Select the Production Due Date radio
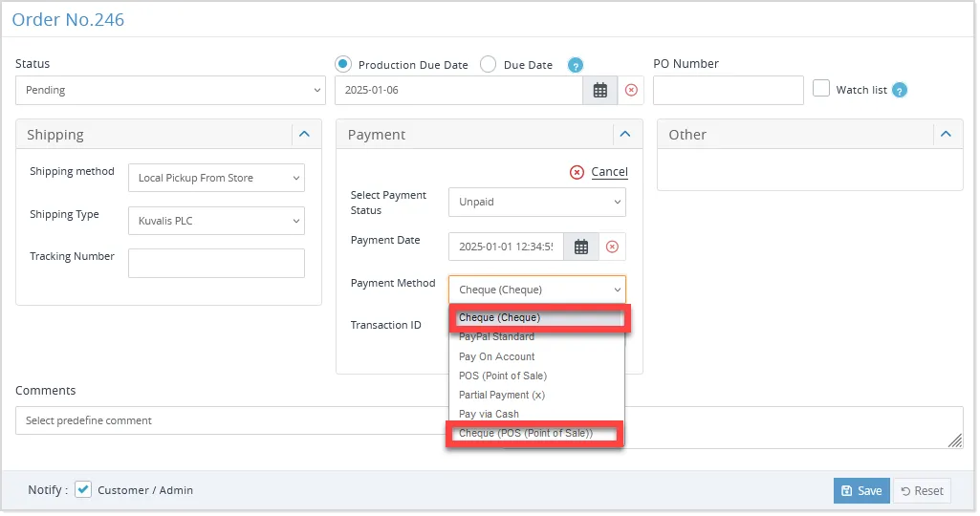This screenshot has height=516, width=980. pyautogui.click(x=343, y=64)
